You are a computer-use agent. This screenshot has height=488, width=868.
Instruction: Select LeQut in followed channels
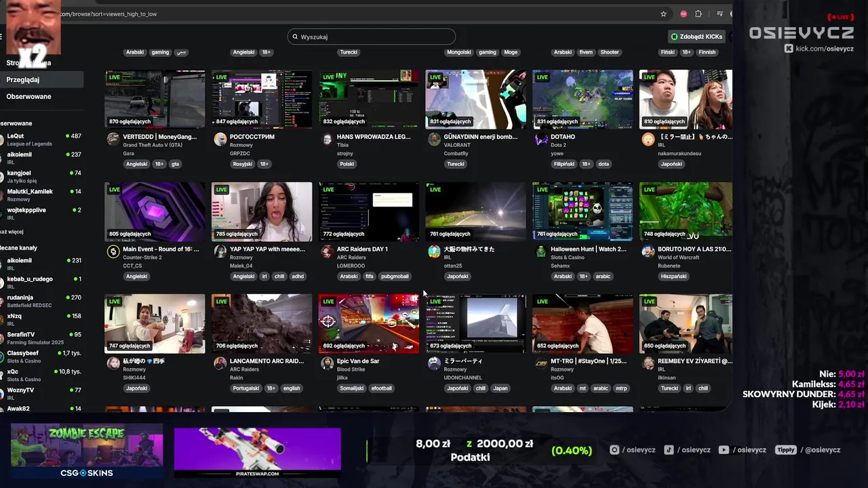click(41, 139)
